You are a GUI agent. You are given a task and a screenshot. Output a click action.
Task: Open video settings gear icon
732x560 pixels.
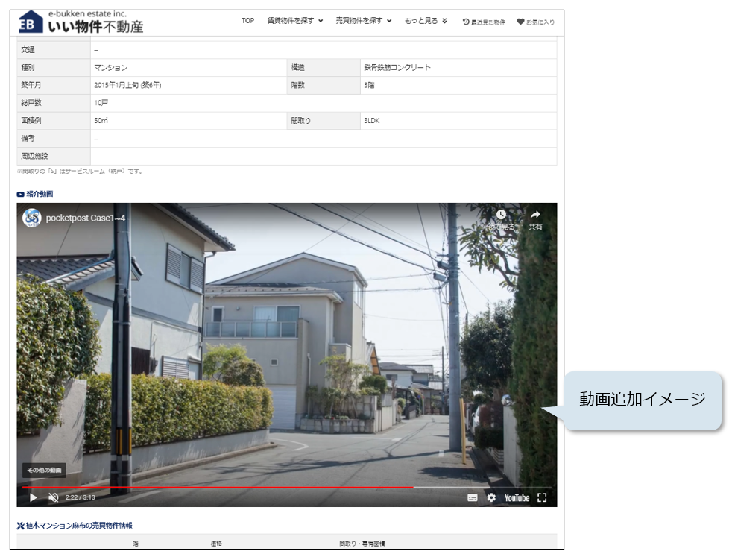[491, 497]
